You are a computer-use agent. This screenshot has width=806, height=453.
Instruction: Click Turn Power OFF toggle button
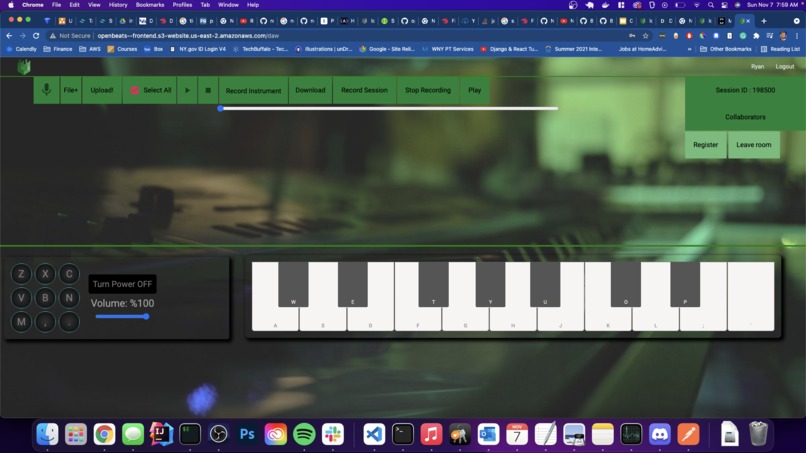[122, 284]
